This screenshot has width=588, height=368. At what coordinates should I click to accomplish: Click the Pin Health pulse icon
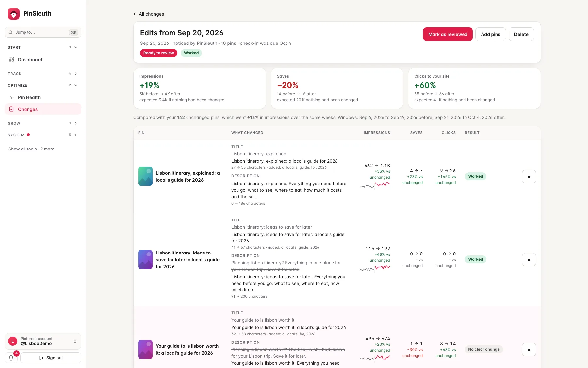11,97
